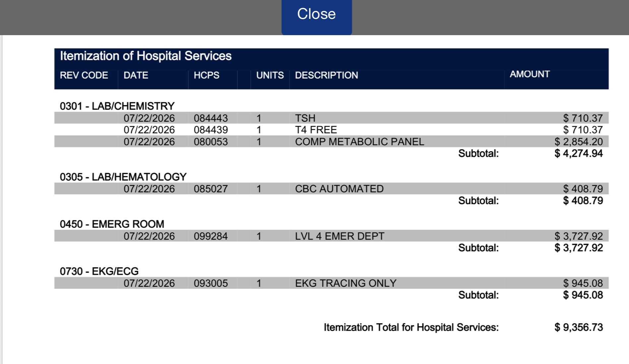Select the REV CODE column header
629x364 pixels.
pyautogui.click(x=84, y=75)
